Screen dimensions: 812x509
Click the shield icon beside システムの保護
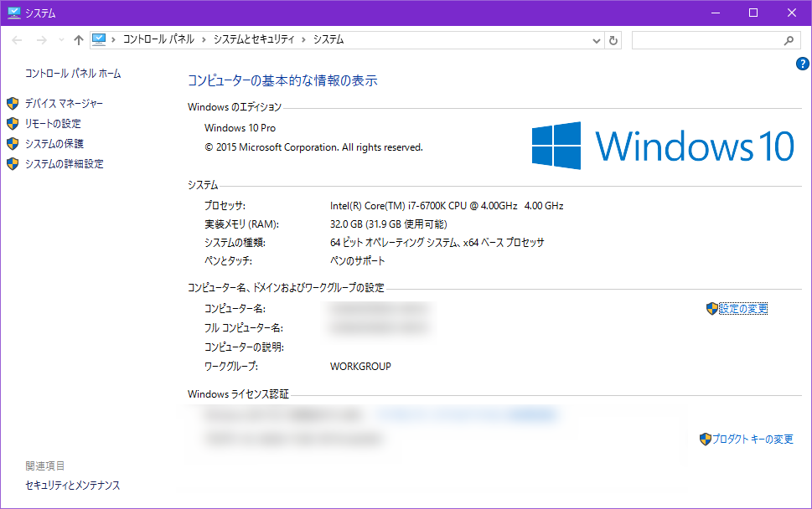(13, 144)
